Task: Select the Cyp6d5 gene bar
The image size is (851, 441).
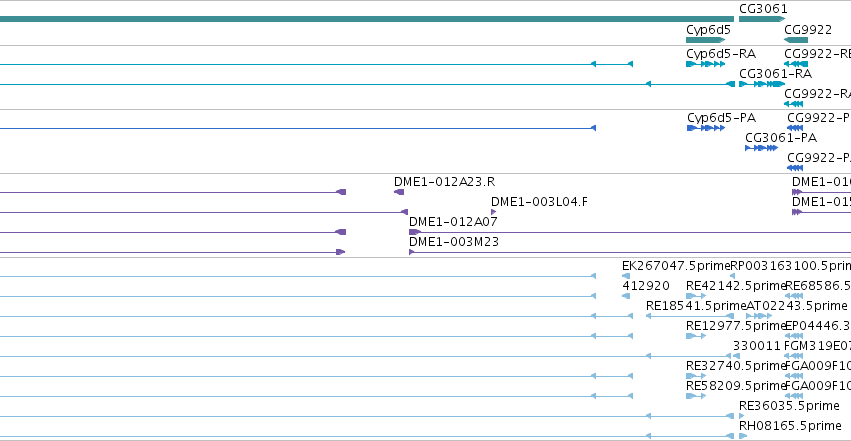Action: point(706,40)
